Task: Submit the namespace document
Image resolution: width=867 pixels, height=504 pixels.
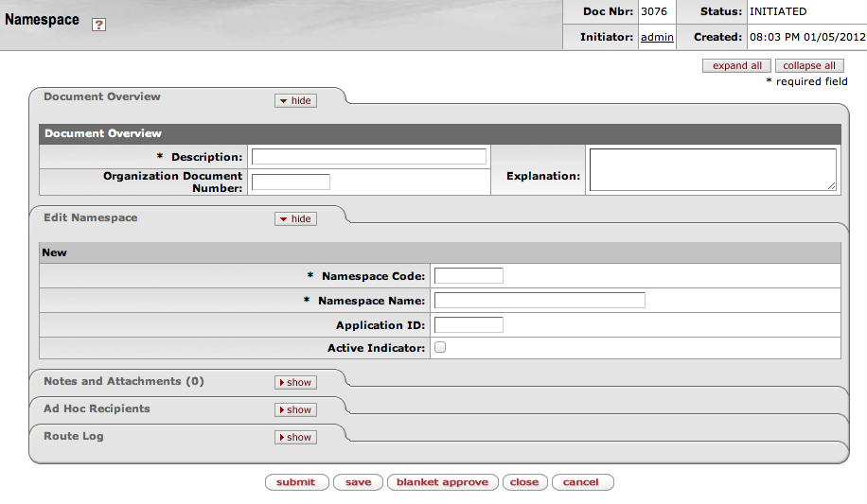Action: point(296,482)
